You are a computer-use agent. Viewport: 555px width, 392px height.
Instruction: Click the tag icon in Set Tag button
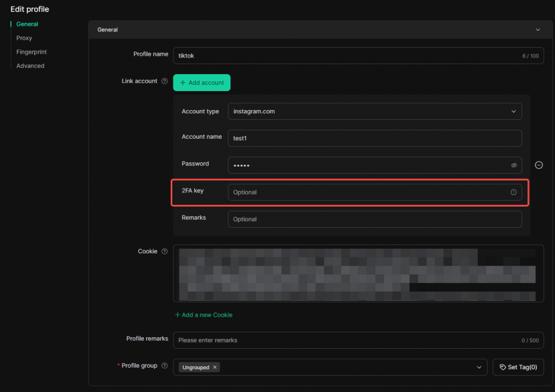coord(502,367)
